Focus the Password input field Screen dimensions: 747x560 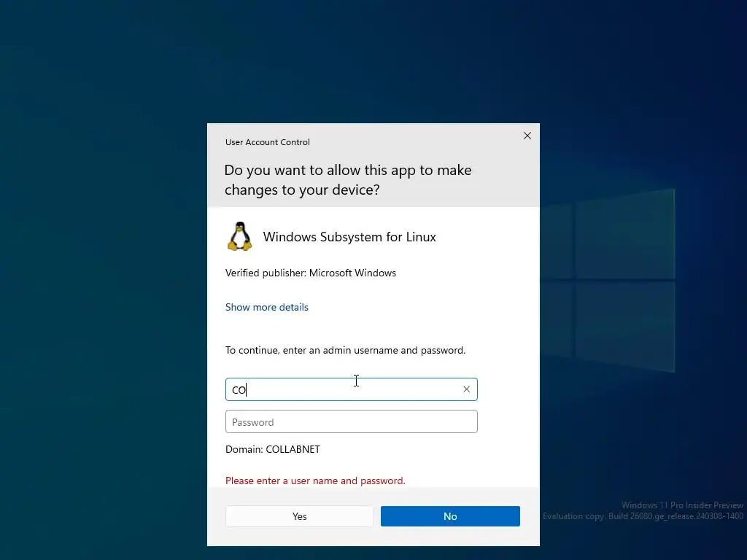[x=352, y=422]
